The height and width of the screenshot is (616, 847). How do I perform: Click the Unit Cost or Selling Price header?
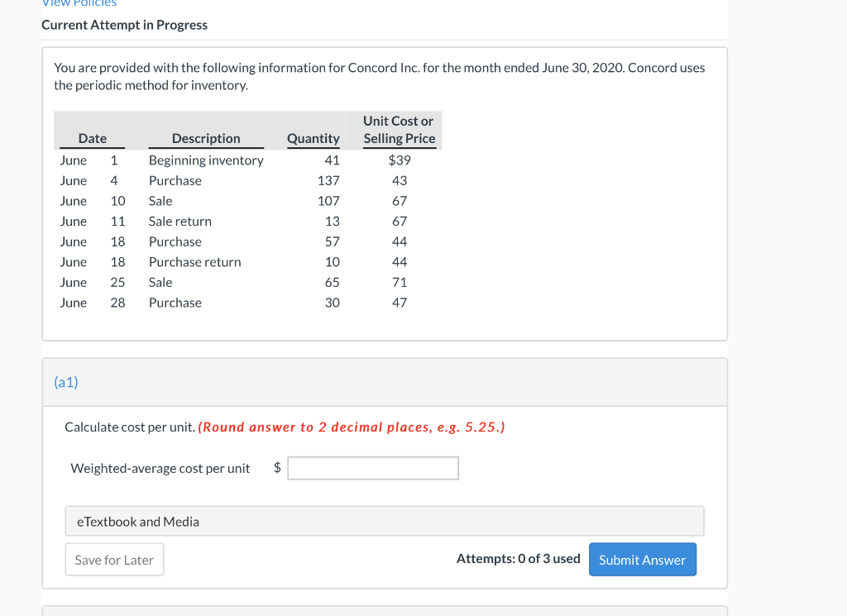399,131
